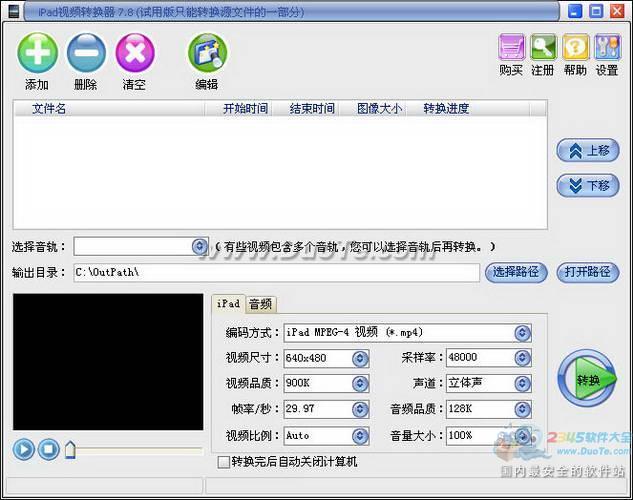Open the 采样率 48000 dropdown
The width and height of the screenshot is (633, 500).
pos(522,358)
